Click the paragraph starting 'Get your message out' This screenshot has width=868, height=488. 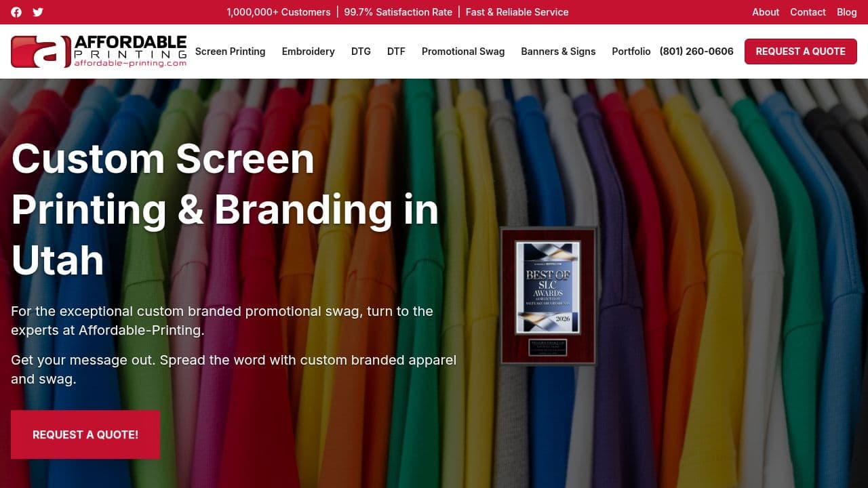click(234, 369)
